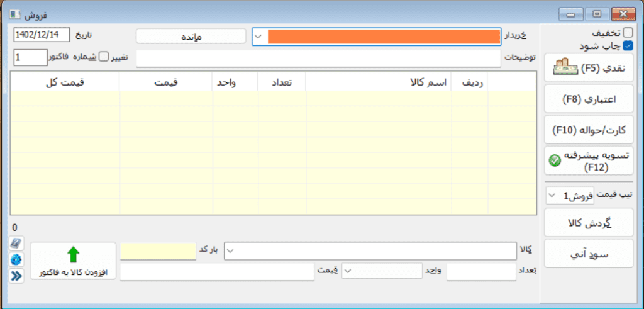This screenshot has height=309, width=644.
Task: Click the bottom قيمت price input field
Action: click(x=217, y=272)
